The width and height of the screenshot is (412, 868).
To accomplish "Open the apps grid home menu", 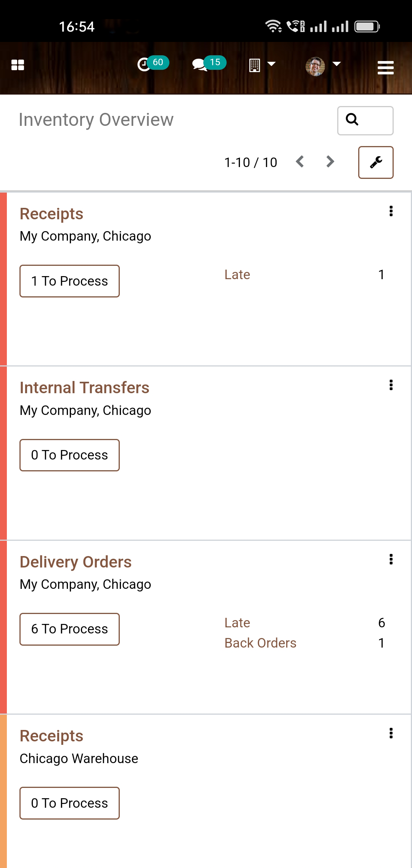I will coord(18,65).
